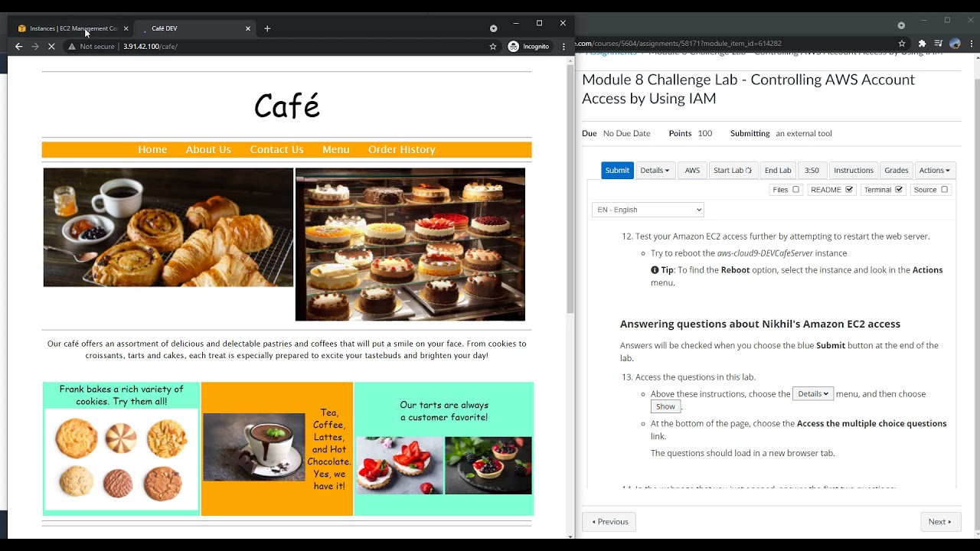
Task: Open the tab search dropdown in the right window
Action: pyautogui.click(x=901, y=25)
